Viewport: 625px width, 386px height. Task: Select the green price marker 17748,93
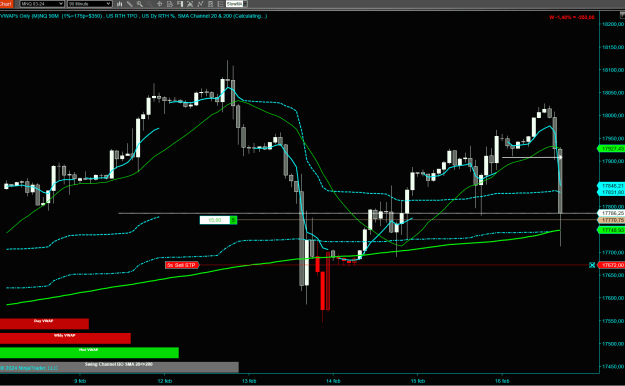(612, 230)
